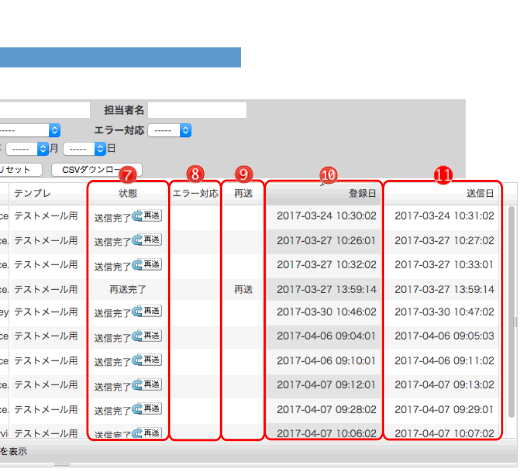Open the 日 day dropdown
Screen dimensions: 521x471
(85, 149)
